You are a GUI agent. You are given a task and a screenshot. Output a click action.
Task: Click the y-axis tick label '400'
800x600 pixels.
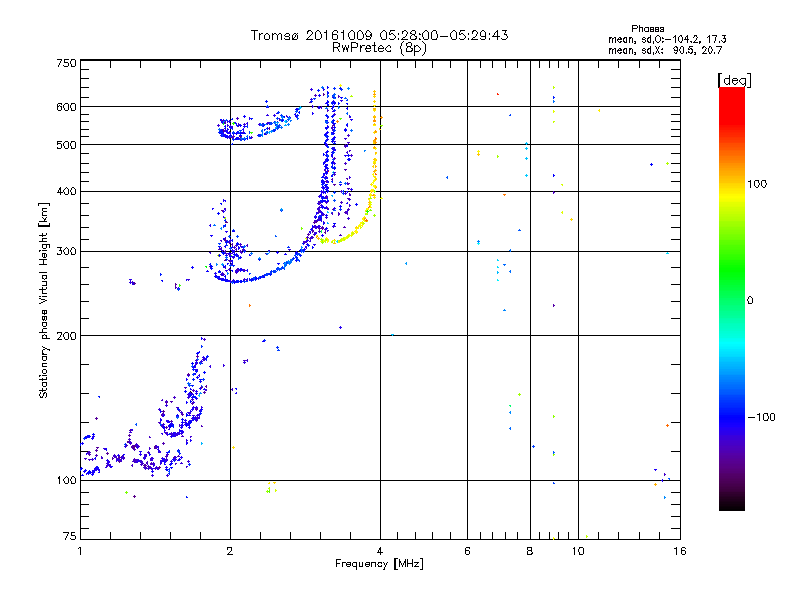click(x=66, y=191)
